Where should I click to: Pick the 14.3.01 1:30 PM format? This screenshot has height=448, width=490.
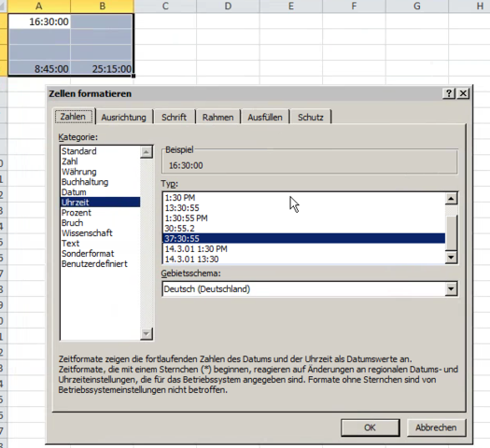(x=304, y=249)
